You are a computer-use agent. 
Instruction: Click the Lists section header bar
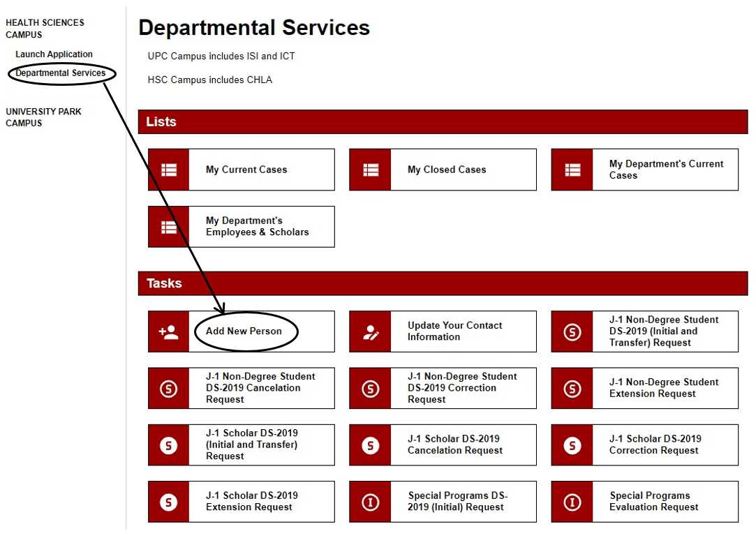click(x=443, y=122)
